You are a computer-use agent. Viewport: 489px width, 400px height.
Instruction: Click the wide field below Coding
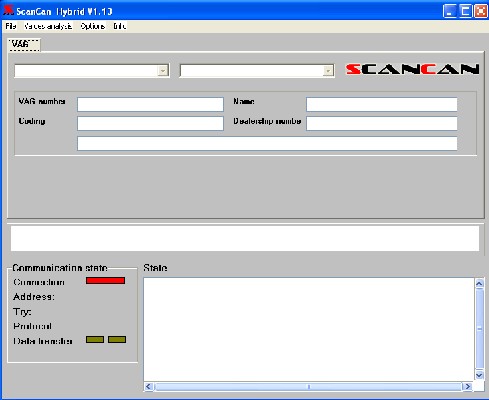[x=267, y=144]
